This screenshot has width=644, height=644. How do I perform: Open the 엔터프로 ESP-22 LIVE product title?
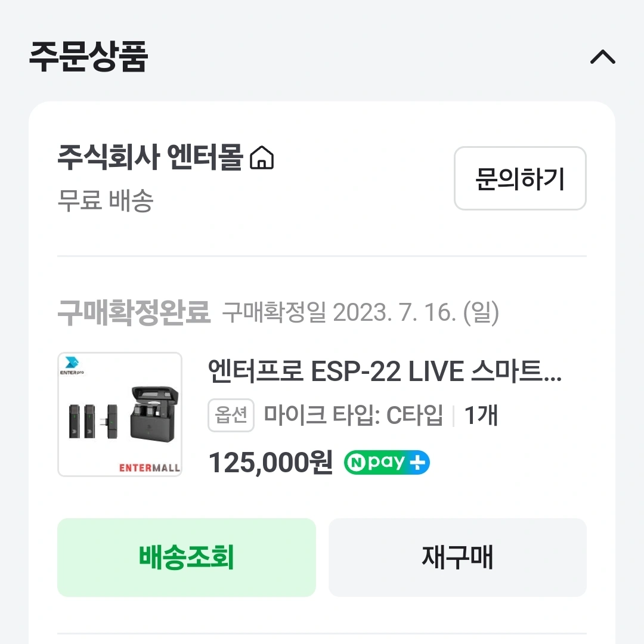pyautogui.click(x=385, y=371)
